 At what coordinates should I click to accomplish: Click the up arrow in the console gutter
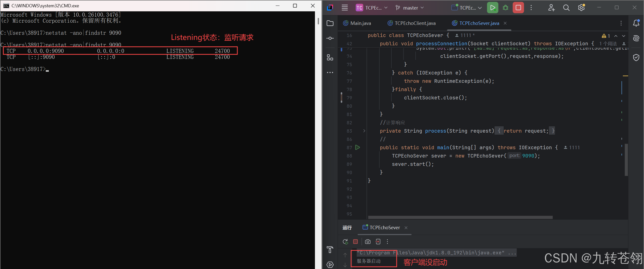[345, 255]
